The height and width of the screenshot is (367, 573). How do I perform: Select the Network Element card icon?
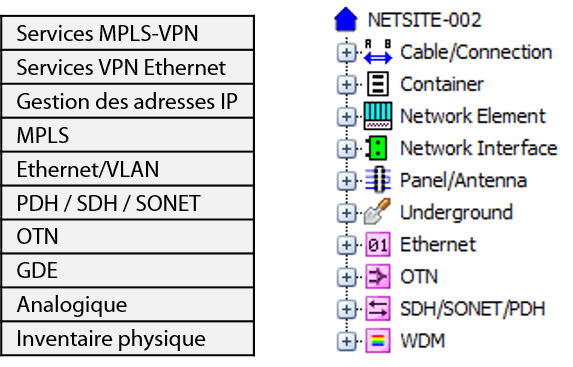(x=378, y=116)
